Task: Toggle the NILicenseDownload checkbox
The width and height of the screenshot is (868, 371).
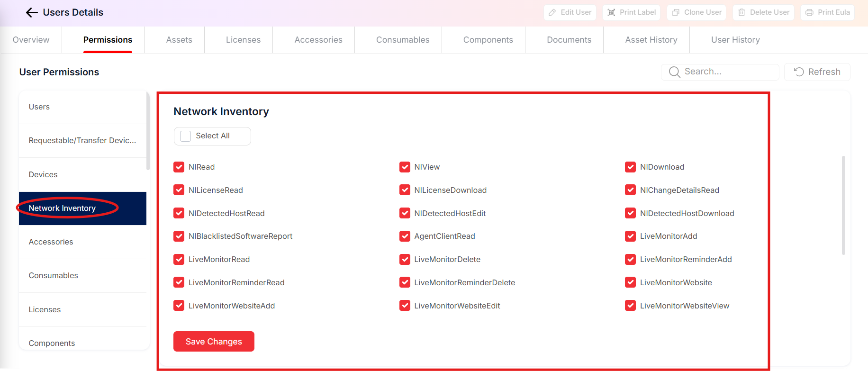Action: [x=405, y=190]
